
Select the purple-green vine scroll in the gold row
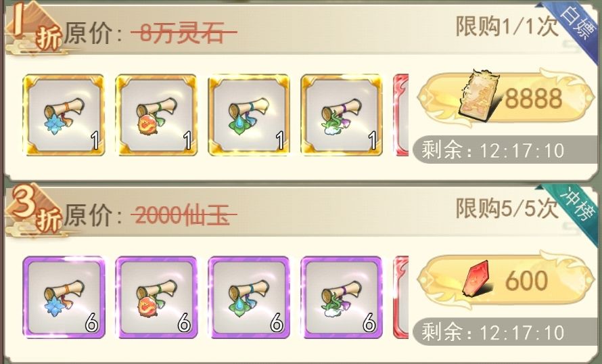(342, 115)
